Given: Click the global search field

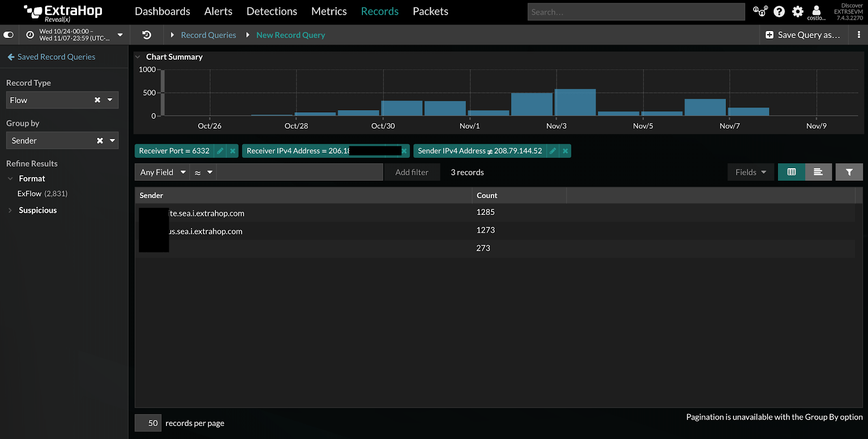Looking at the screenshot, I should pyautogui.click(x=636, y=12).
